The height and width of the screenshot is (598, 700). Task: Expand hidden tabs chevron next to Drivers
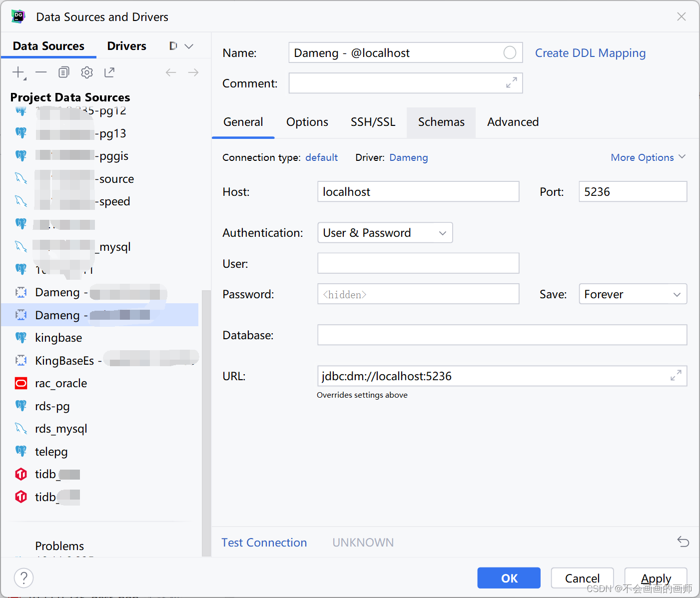pyautogui.click(x=189, y=46)
